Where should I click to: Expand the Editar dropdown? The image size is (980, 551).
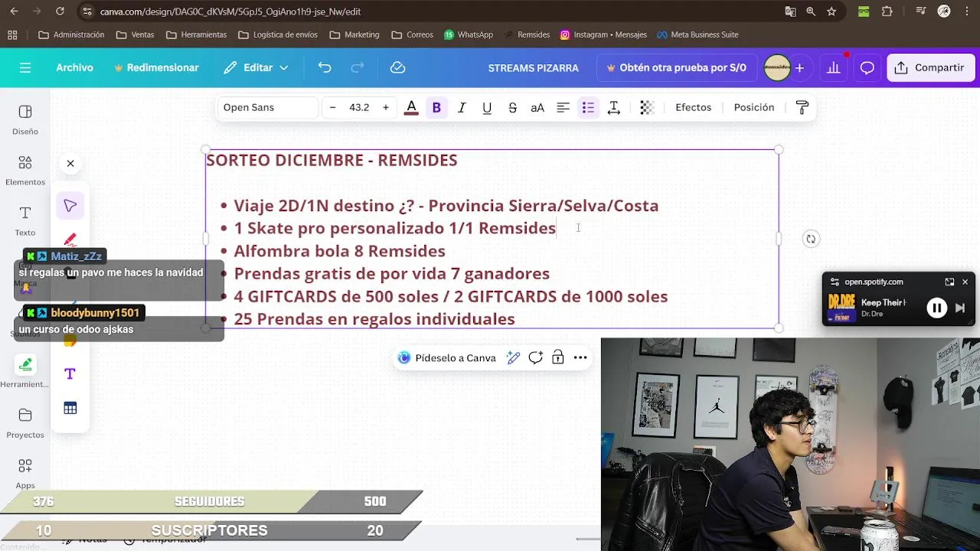(x=256, y=67)
